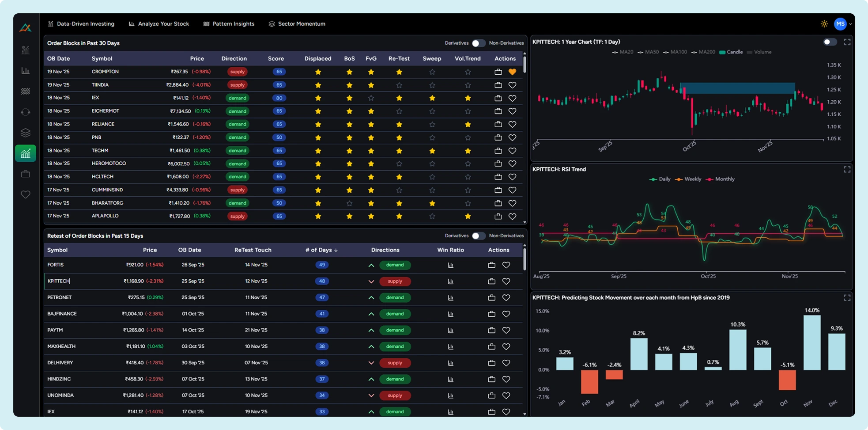Flip the toggle on the 1 Year Chart header
868x430 pixels.
[x=830, y=42]
